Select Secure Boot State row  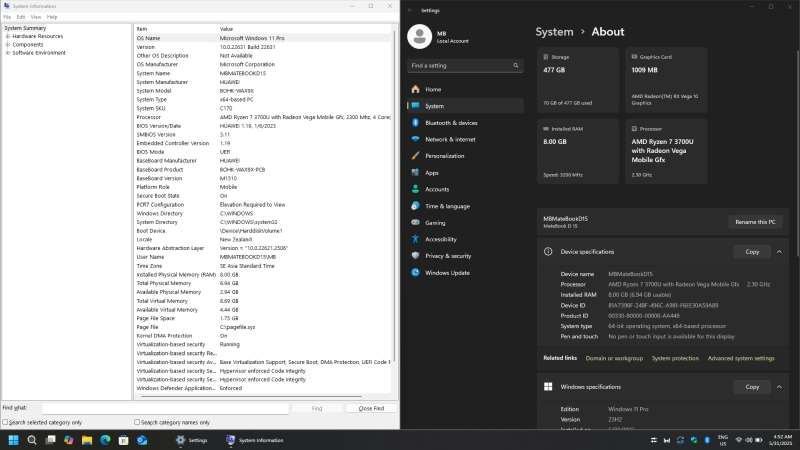coord(263,195)
